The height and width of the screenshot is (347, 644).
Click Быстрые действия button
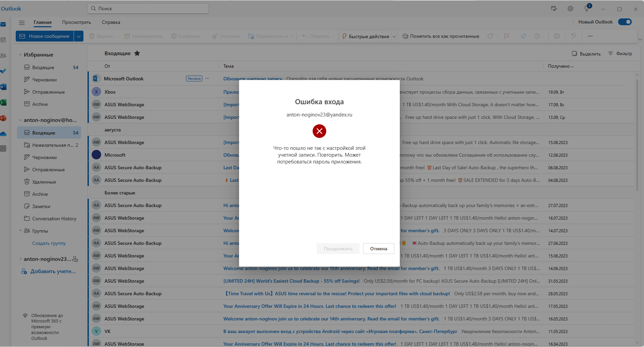(365, 36)
